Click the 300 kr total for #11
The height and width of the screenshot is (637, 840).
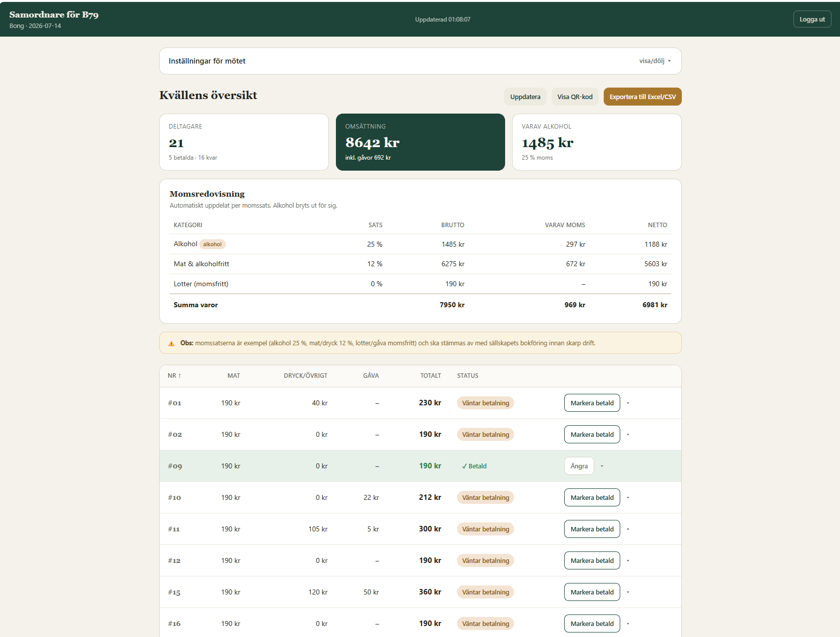point(430,529)
